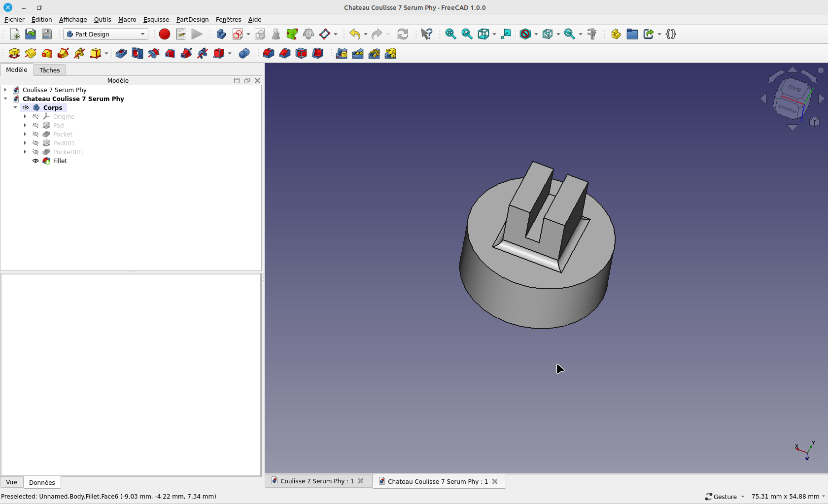Image resolution: width=828 pixels, height=504 pixels.
Task: Expand the Pad tree item
Action: 25,126
